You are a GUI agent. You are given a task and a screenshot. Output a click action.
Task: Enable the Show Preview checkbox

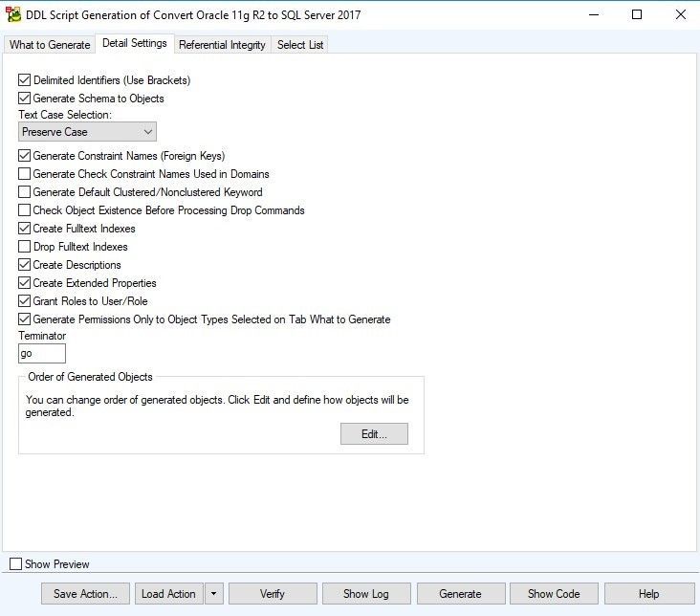pos(15,563)
